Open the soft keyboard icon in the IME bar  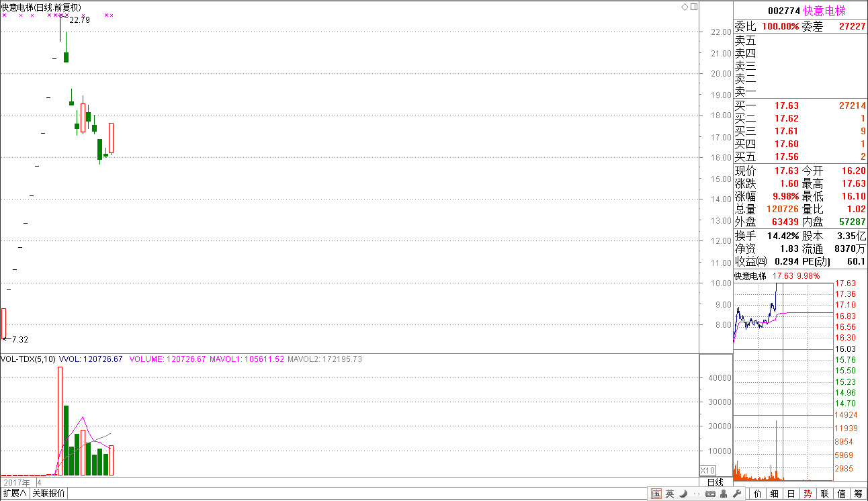coord(710,494)
